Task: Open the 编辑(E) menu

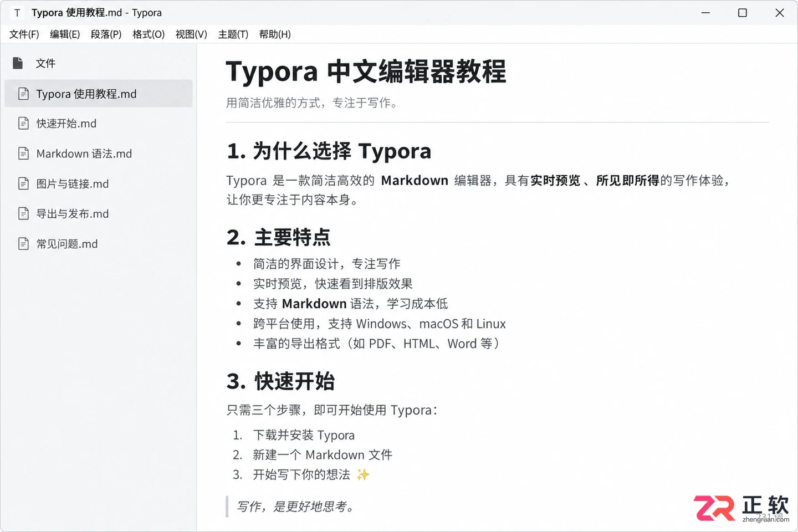Action: 65,34
